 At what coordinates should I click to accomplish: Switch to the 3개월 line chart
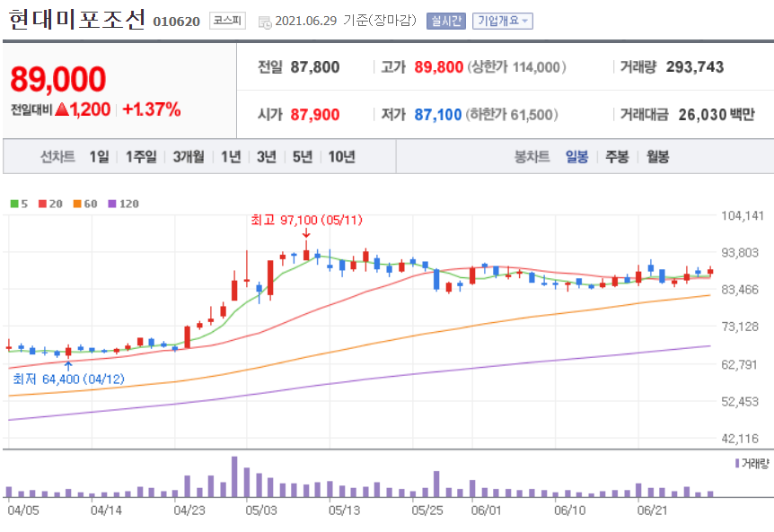point(189,157)
